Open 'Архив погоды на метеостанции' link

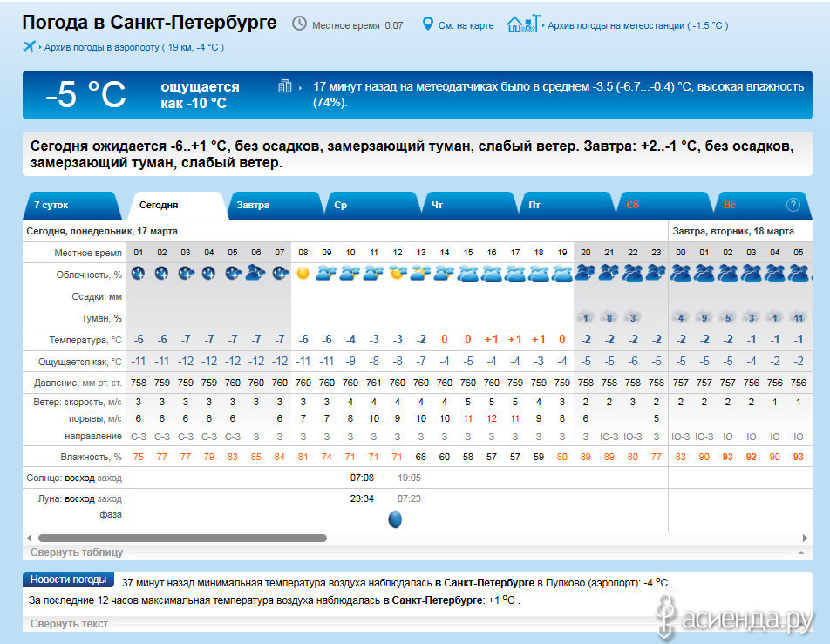click(638, 25)
